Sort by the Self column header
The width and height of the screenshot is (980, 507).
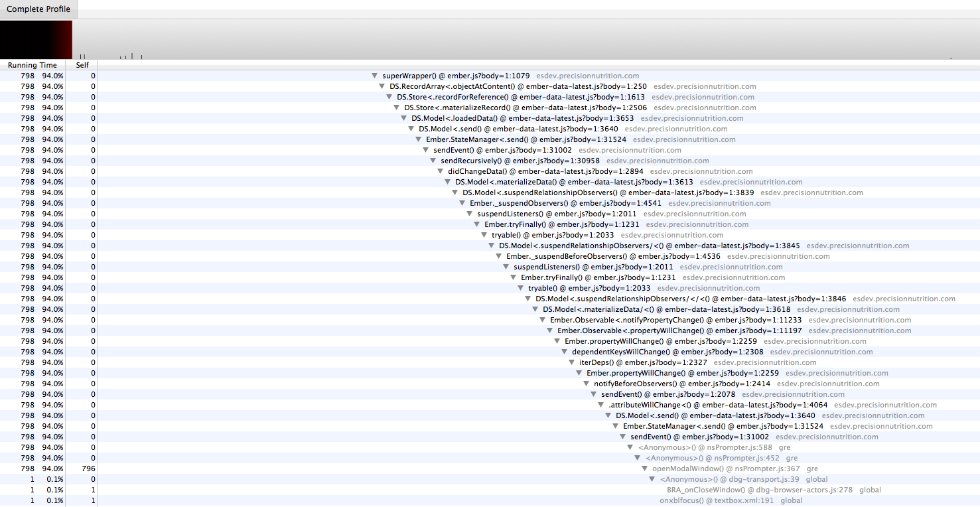[x=82, y=65]
